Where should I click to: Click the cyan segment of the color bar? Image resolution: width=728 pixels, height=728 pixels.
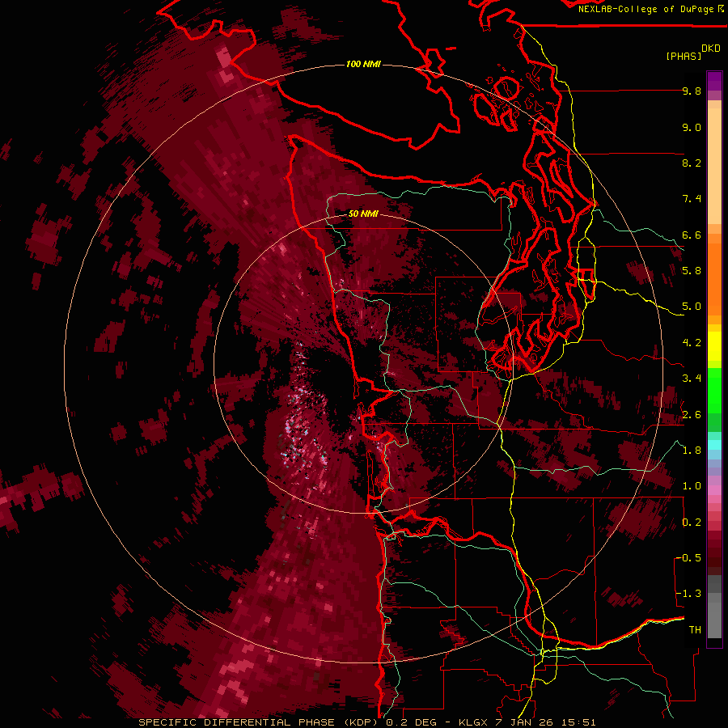(714, 445)
